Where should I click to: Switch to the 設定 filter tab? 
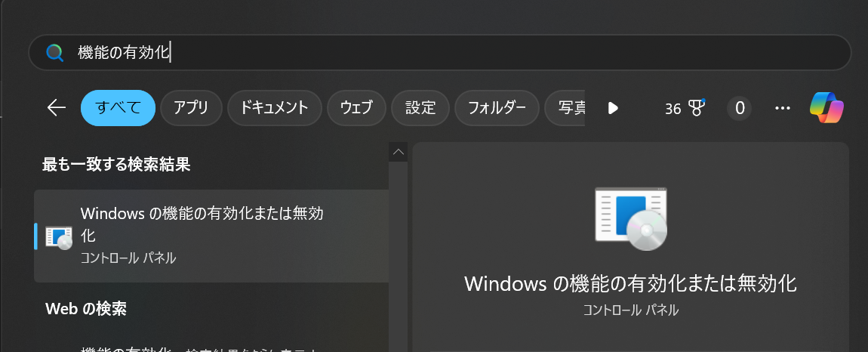(420, 108)
